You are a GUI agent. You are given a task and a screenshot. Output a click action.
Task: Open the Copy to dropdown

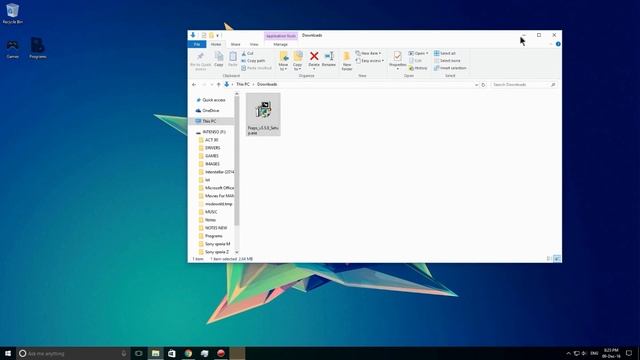(298, 60)
